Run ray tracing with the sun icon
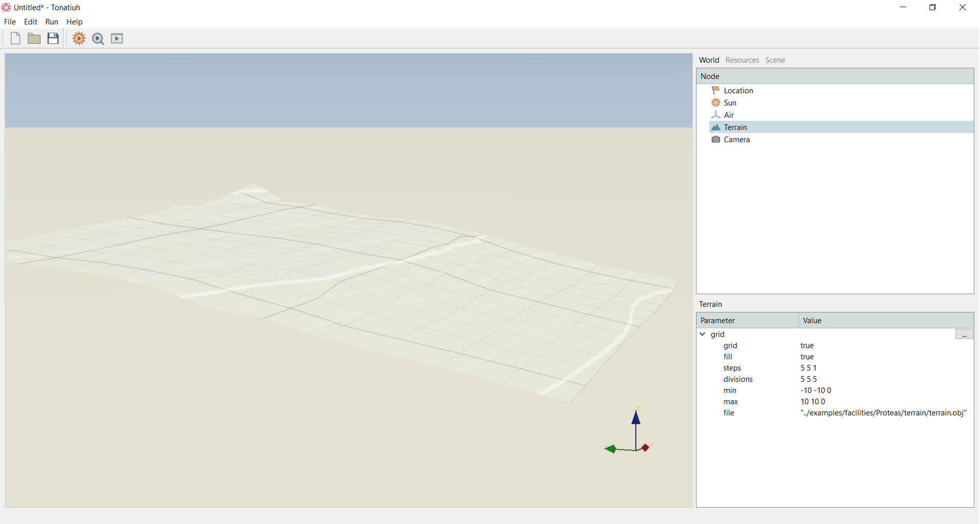Viewport: 980px width, 524px height. click(x=79, y=39)
